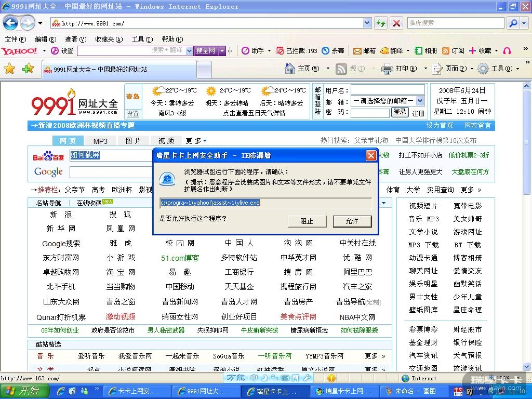Run the search with the magnifier icon
The height and width of the screenshot is (399, 532).
pos(513,23)
